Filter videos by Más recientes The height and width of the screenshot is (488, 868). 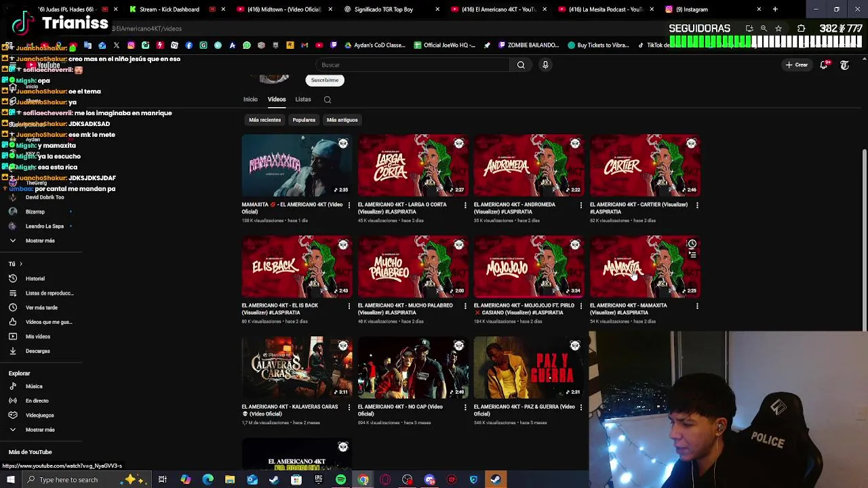(264, 120)
